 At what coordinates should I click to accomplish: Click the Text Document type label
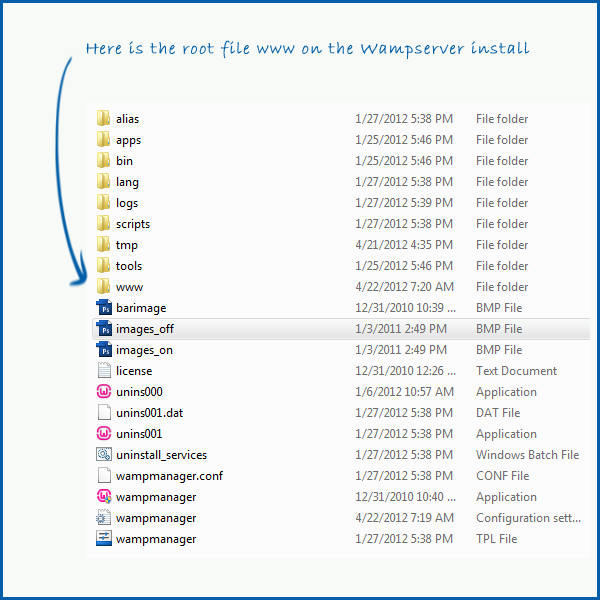(x=517, y=371)
